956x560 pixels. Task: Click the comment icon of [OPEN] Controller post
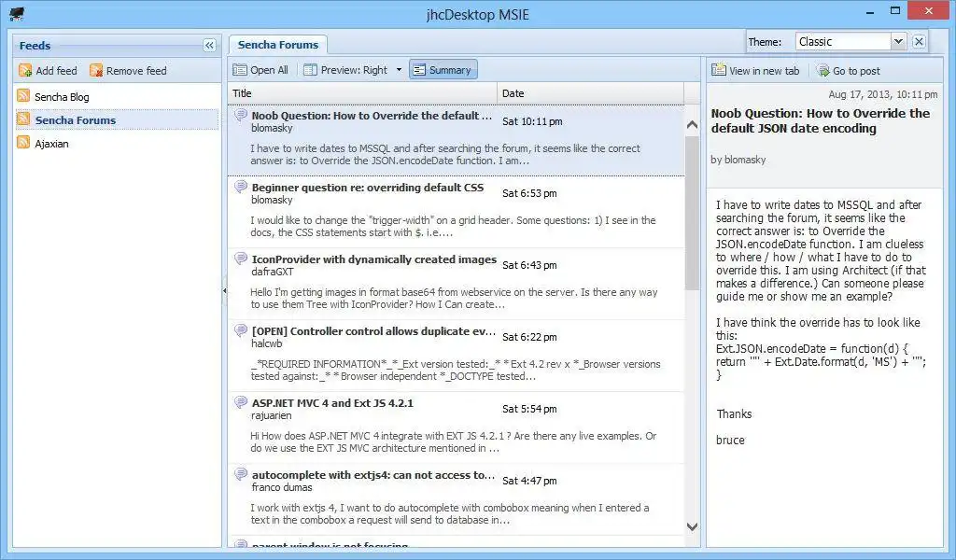click(x=241, y=329)
